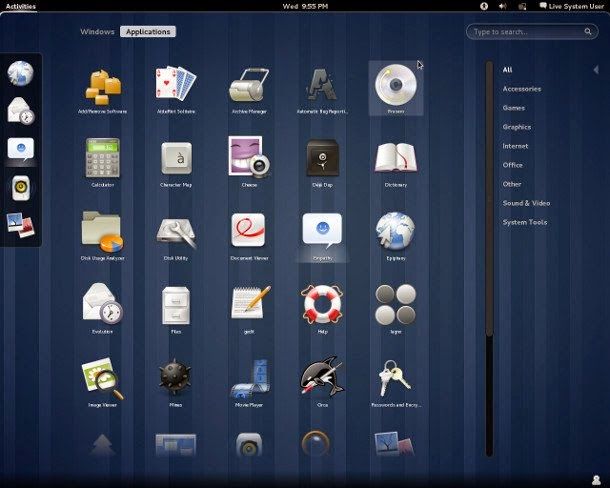Open Movie Player application
Viewport: 610px width, 488px height.
[x=249, y=383]
